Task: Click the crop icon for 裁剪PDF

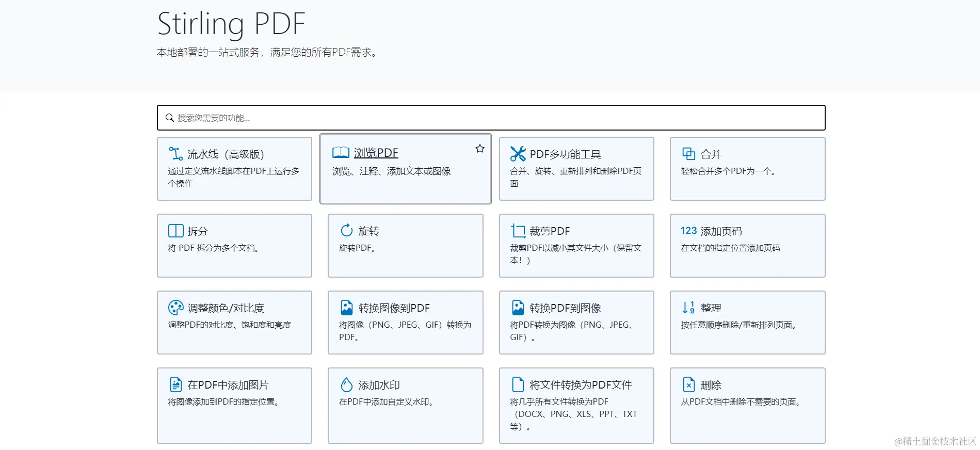Action: point(518,231)
